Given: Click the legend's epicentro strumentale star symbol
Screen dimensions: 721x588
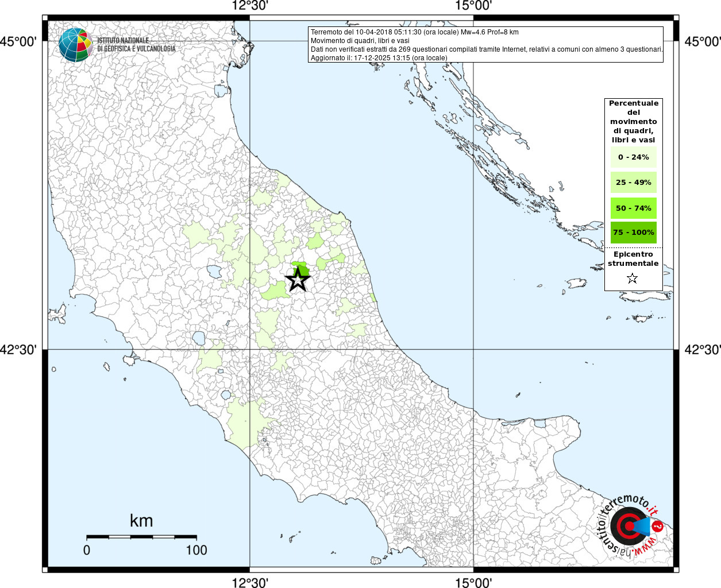Looking at the screenshot, I should point(633,278).
